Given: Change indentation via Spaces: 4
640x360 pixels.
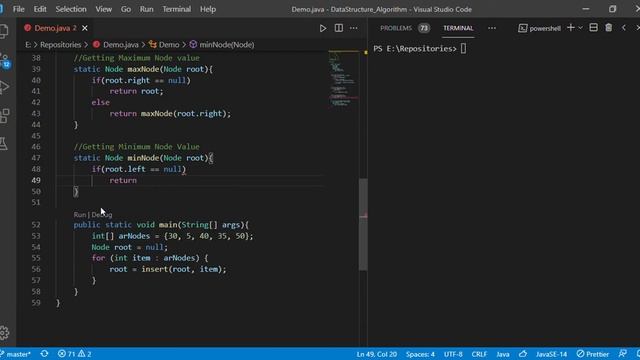Looking at the screenshot, I should [420, 354].
